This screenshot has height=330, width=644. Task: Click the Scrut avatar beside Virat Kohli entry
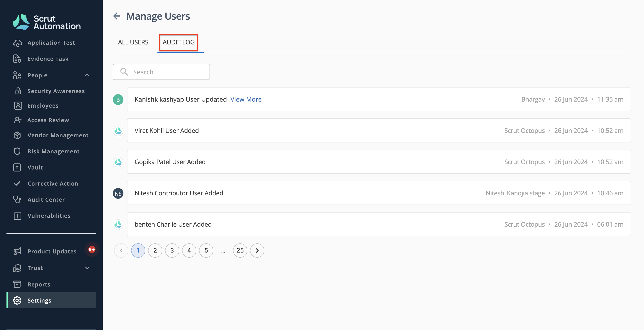pyautogui.click(x=118, y=131)
